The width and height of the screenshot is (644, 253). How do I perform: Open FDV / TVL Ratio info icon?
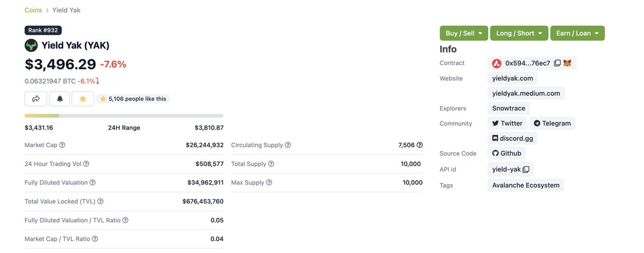coord(126,220)
